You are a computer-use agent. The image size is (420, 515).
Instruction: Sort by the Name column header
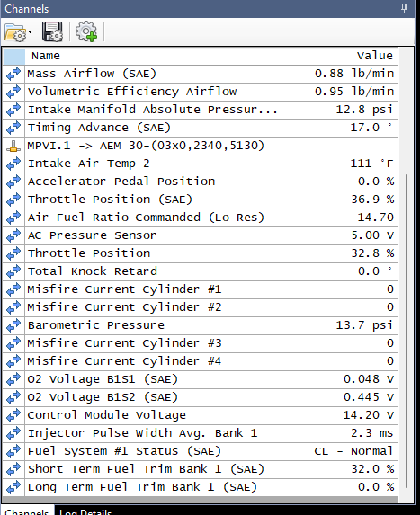157,56
